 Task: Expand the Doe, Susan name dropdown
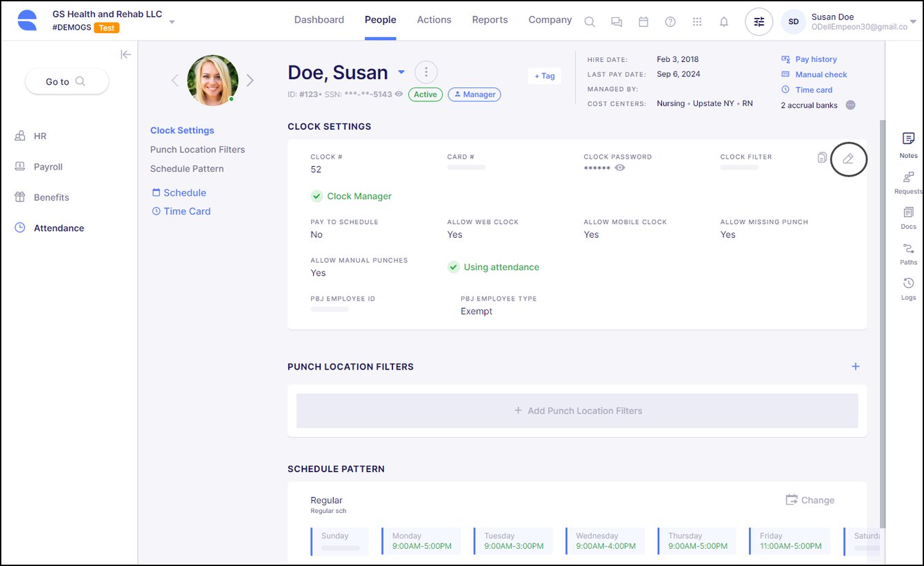[x=401, y=72]
